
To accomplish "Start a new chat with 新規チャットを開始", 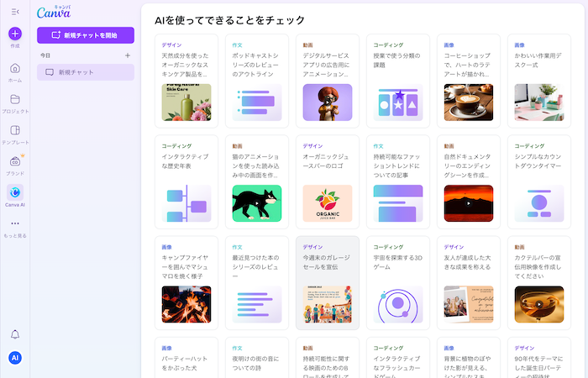I will click(x=86, y=35).
